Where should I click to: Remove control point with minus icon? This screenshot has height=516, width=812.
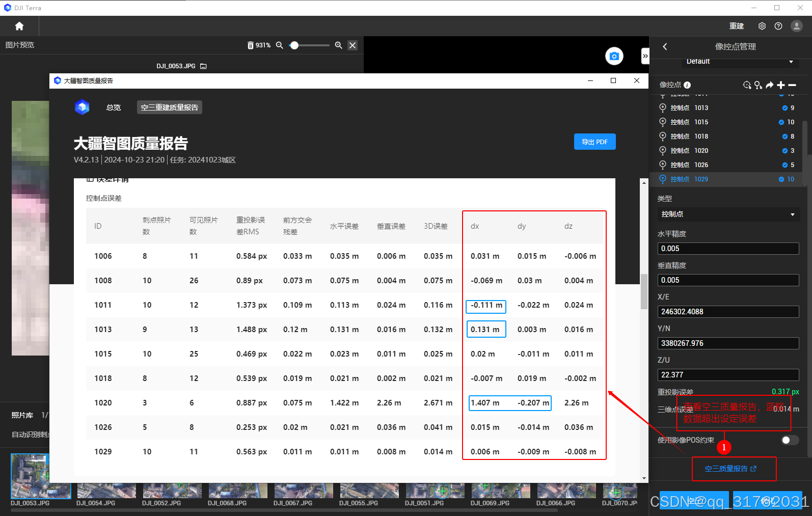pyautogui.click(x=792, y=85)
